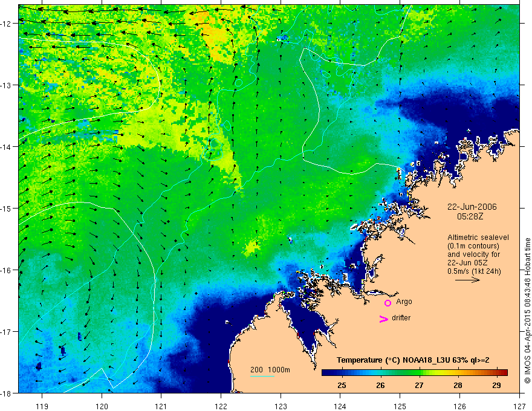Click the '126' longitude axis label
The width and height of the screenshot is (532, 411).
point(459,406)
